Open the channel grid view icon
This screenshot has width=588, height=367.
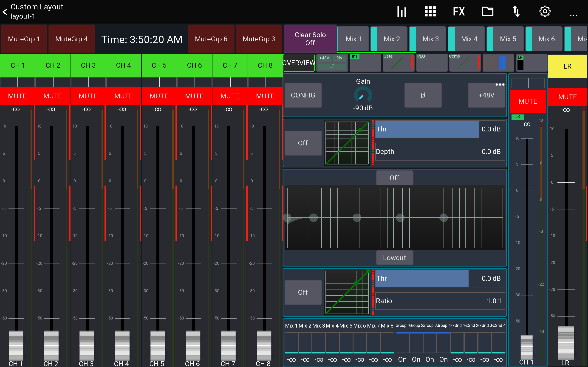pos(430,11)
